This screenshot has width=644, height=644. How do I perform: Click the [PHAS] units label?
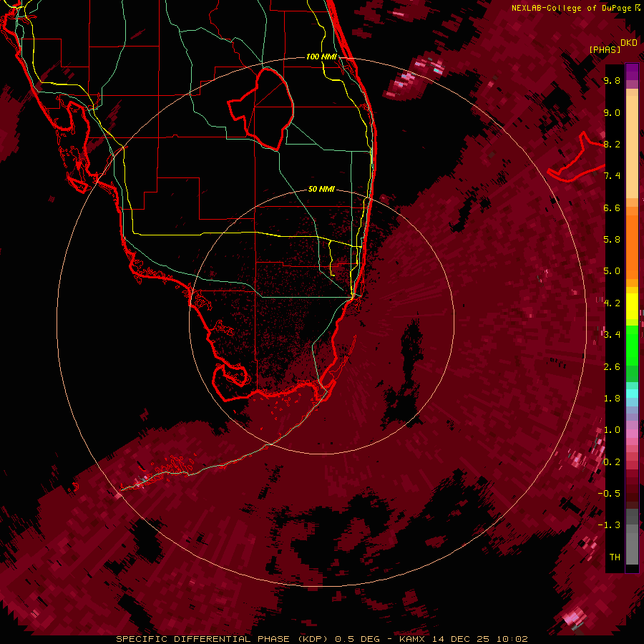pos(605,49)
